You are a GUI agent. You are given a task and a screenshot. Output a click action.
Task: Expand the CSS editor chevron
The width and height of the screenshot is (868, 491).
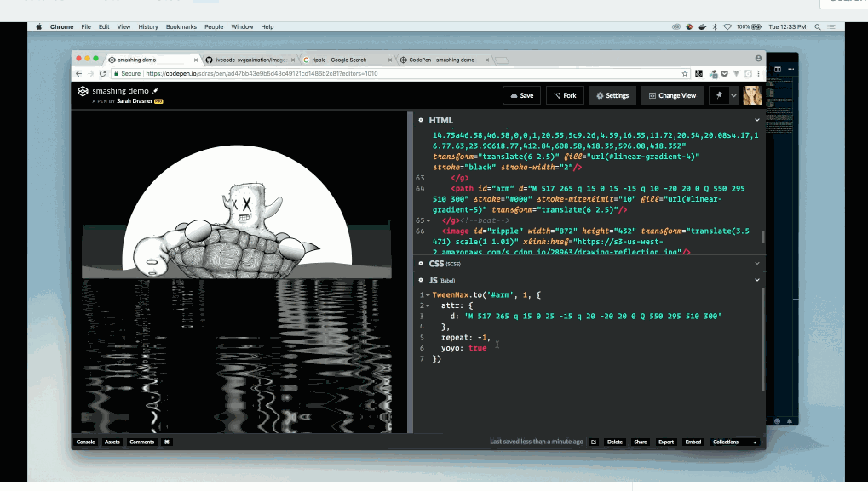pyautogui.click(x=756, y=264)
